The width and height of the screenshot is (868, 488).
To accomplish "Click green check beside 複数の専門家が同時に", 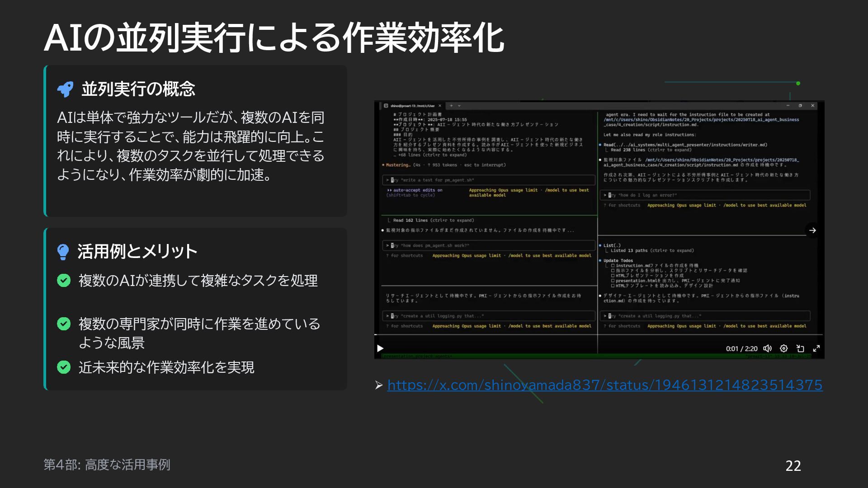I will tap(64, 324).
